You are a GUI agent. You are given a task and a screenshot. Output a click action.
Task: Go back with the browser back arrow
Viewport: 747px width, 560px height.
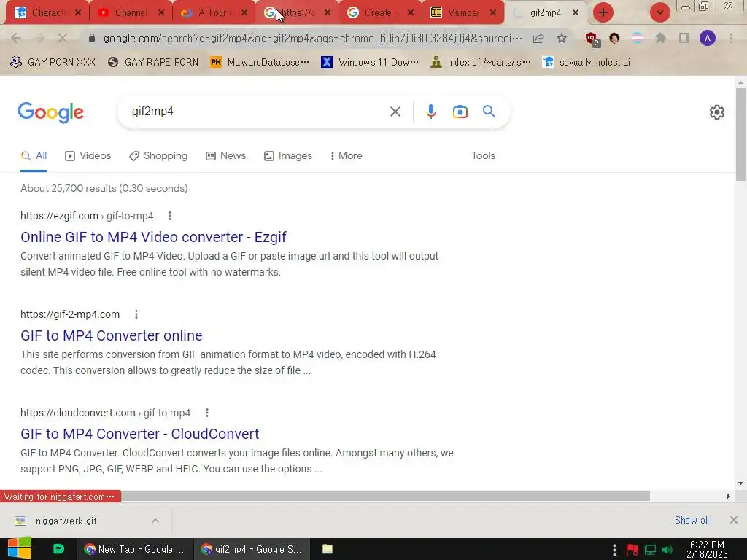pos(16,38)
